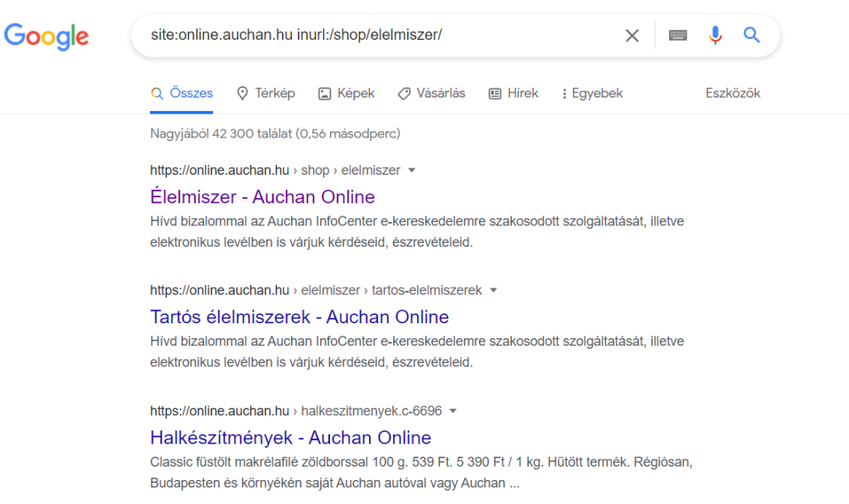Click the Hírek newspaper icon
Viewport: 849px width, 504px height.
(x=495, y=94)
